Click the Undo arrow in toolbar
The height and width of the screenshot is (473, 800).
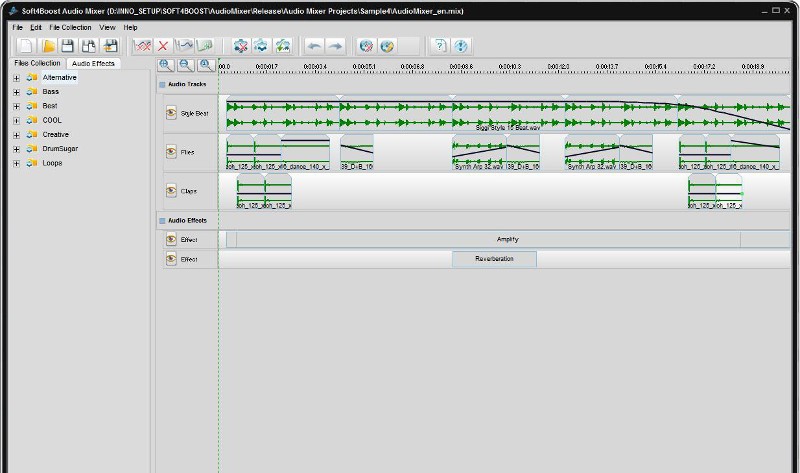tap(314, 46)
